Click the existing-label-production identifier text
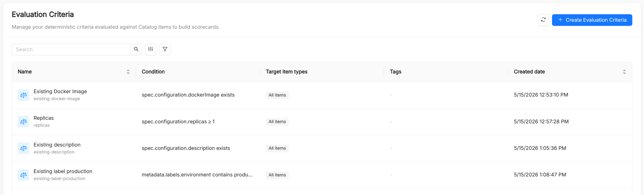The height and width of the screenshot is (195, 644). [x=59, y=179]
